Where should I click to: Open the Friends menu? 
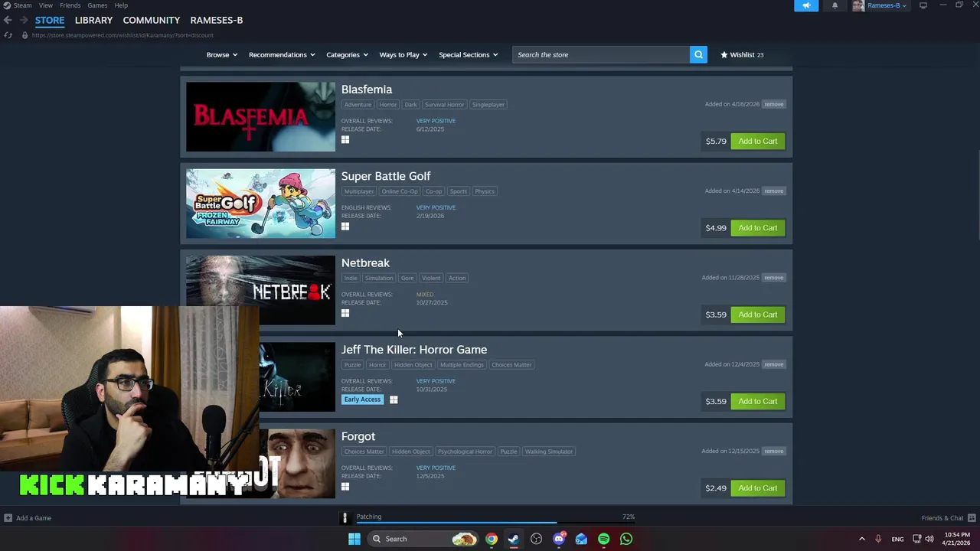point(70,5)
